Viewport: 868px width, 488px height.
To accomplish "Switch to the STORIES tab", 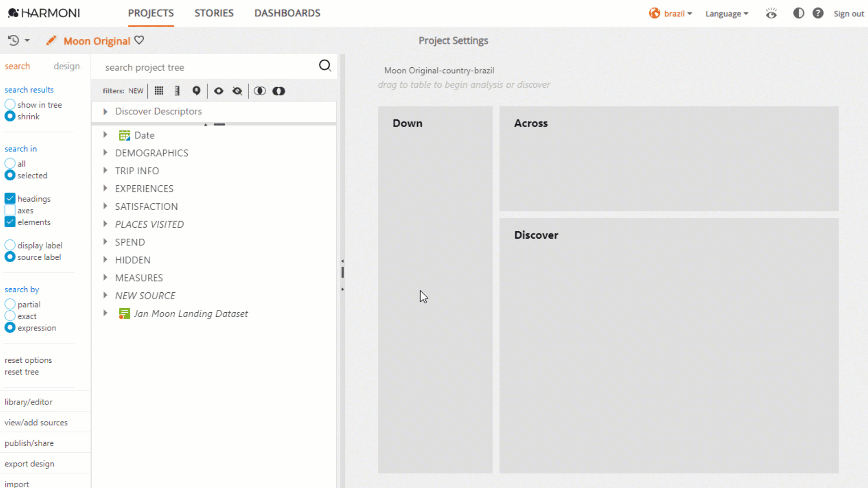I will click(214, 13).
